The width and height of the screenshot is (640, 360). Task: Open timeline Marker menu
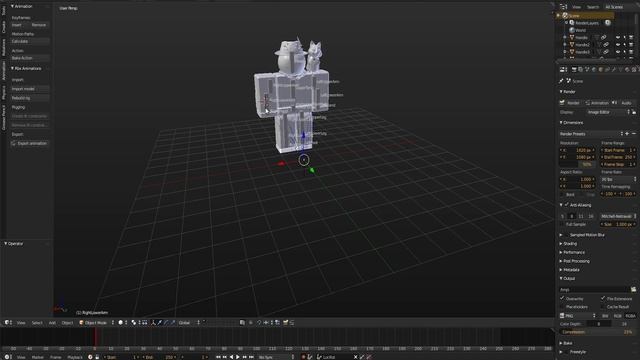[38, 357]
